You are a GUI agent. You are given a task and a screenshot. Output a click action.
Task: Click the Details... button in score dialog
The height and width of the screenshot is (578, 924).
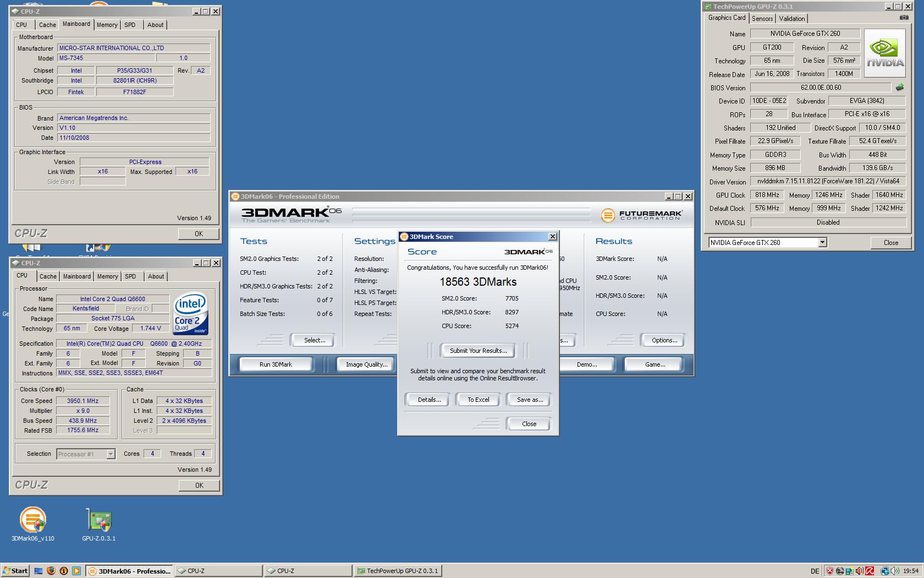pos(429,400)
